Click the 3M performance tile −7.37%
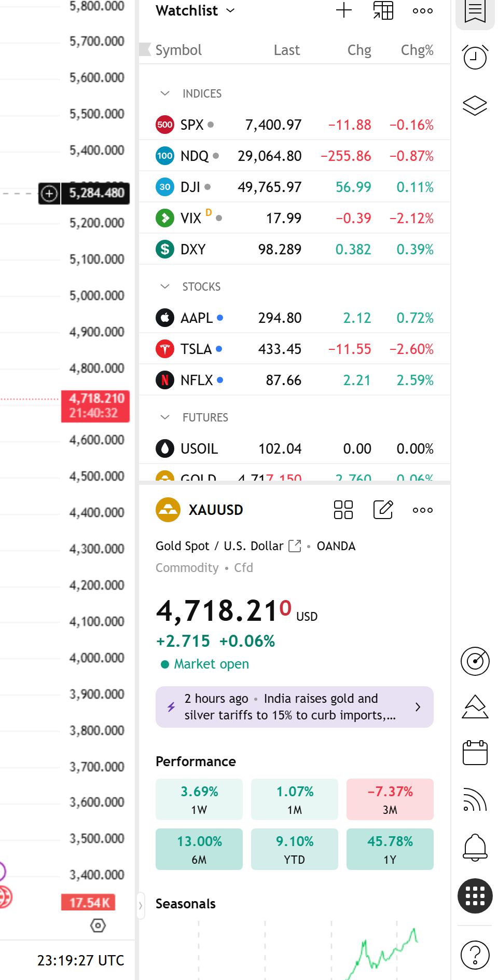498x980 pixels. pos(390,799)
